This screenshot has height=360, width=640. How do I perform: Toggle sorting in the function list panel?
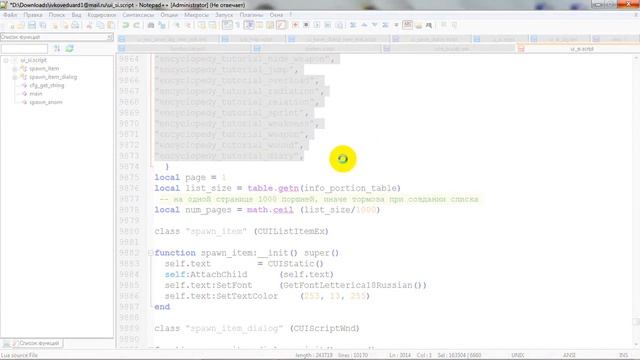tap(57, 49)
